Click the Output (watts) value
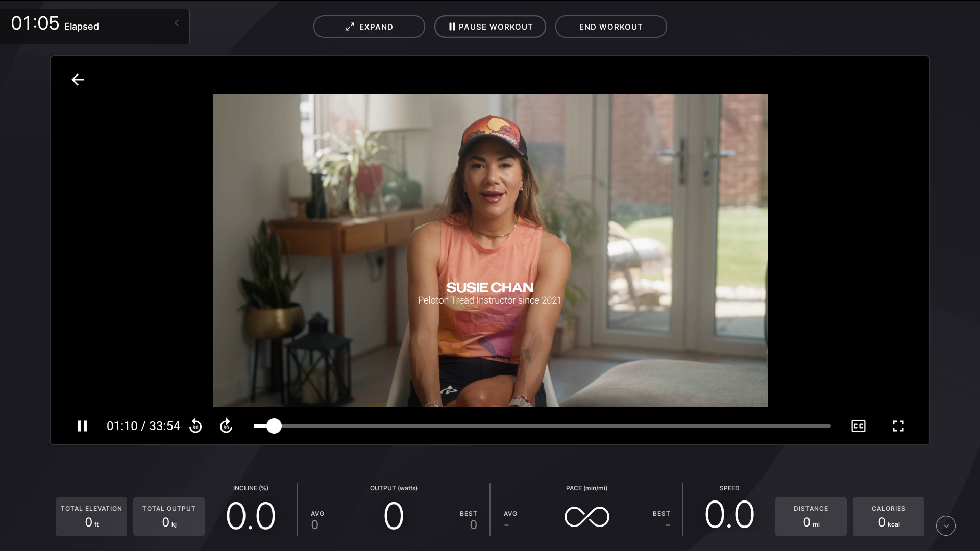980x551 pixels. [x=394, y=516]
